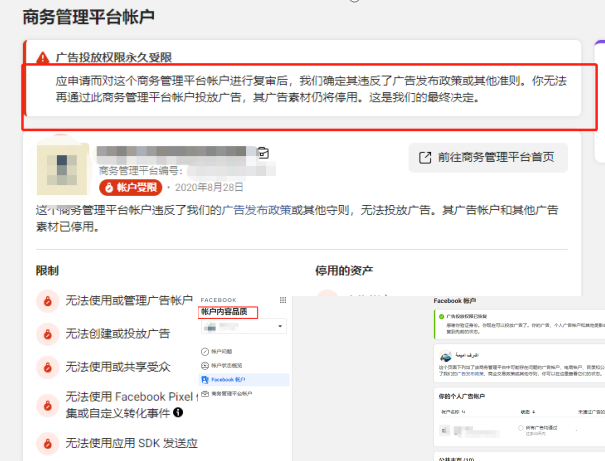
Task: Click the 前往商务管理平台首页 button
Action: pos(488,157)
